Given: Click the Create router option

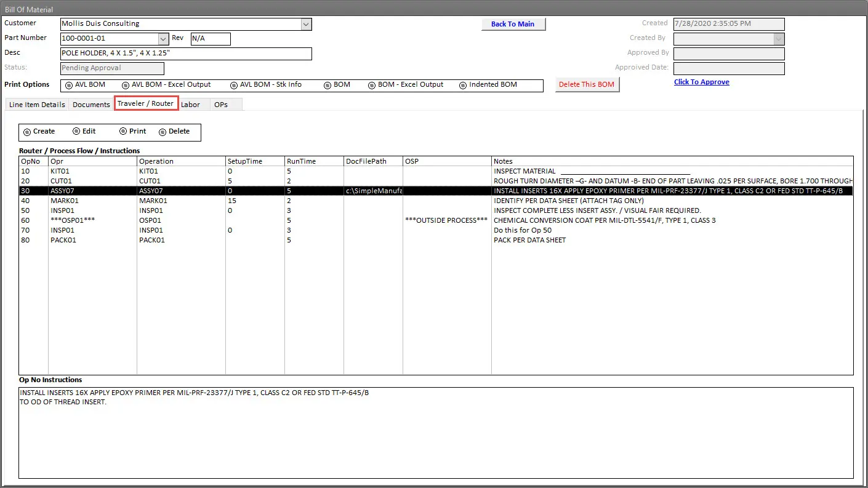Looking at the screenshot, I should (x=27, y=132).
